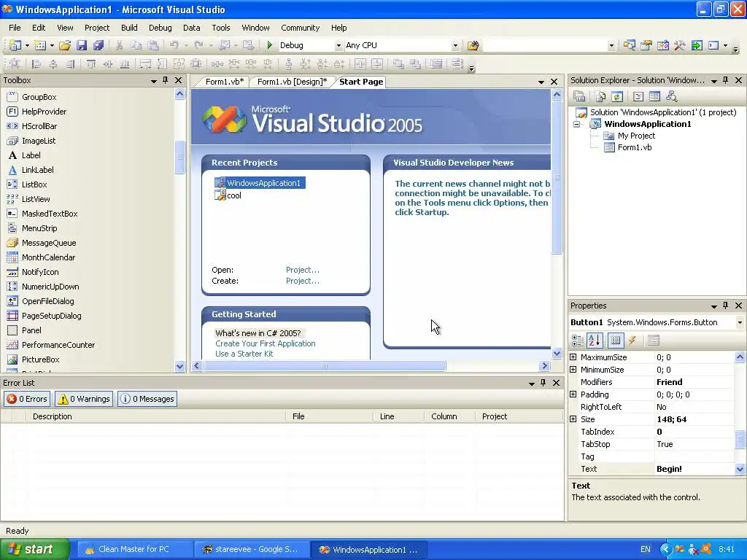
Task: Click View Code icon in Solution Explorer
Action: click(x=638, y=97)
